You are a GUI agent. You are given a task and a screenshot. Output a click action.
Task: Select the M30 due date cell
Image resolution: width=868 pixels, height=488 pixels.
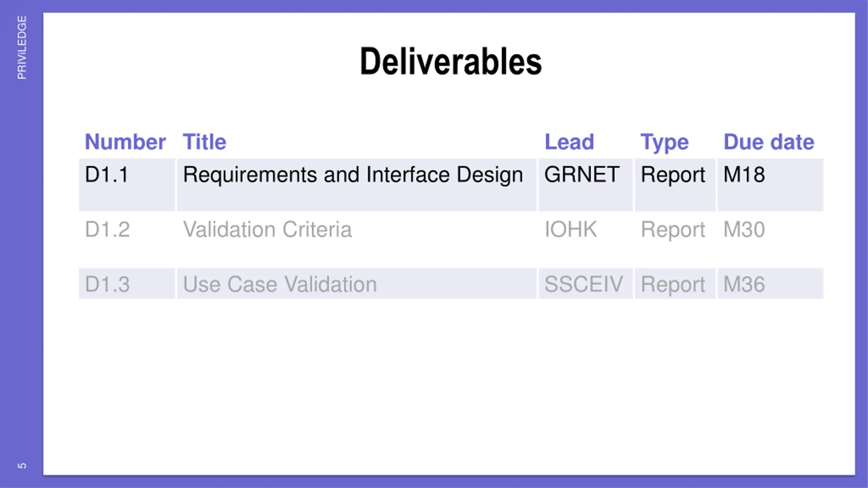tap(744, 230)
